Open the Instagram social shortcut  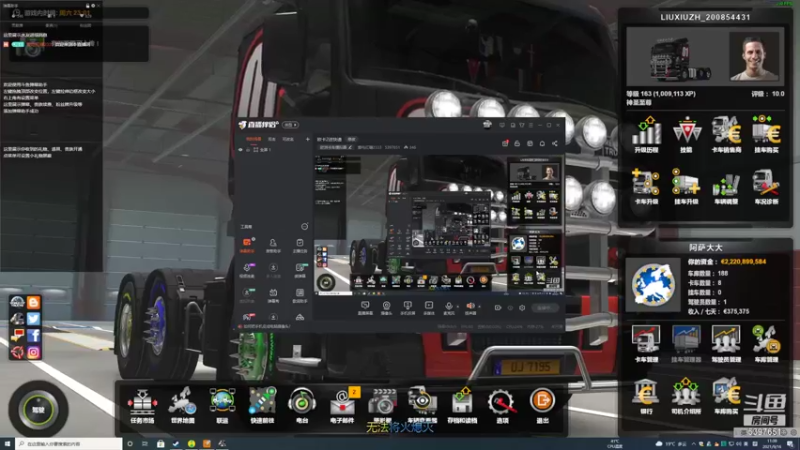(x=34, y=352)
